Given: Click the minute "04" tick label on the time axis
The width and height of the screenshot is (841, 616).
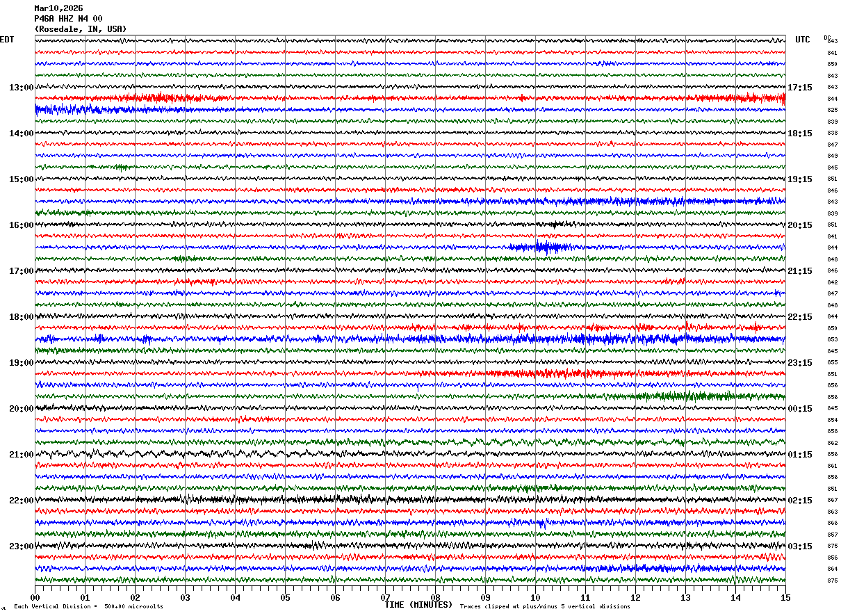Looking at the screenshot, I should [x=235, y=598].
